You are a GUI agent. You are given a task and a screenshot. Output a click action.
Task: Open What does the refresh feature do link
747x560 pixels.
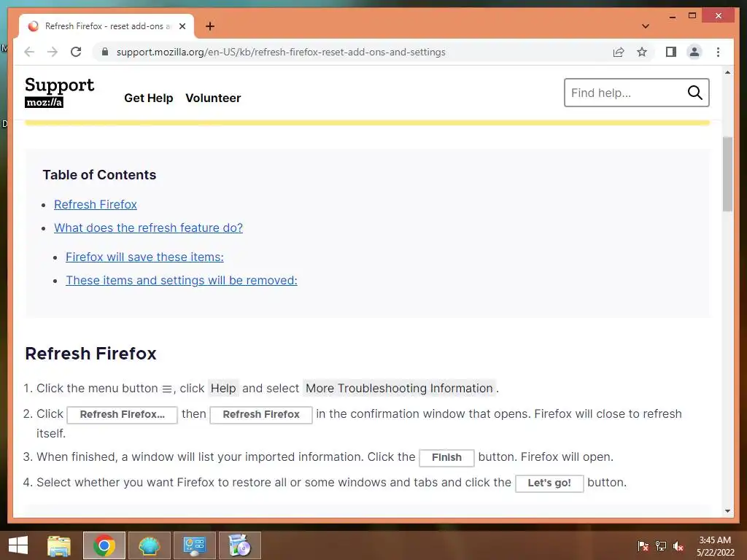pyautogui.click(x=148, y=227)
